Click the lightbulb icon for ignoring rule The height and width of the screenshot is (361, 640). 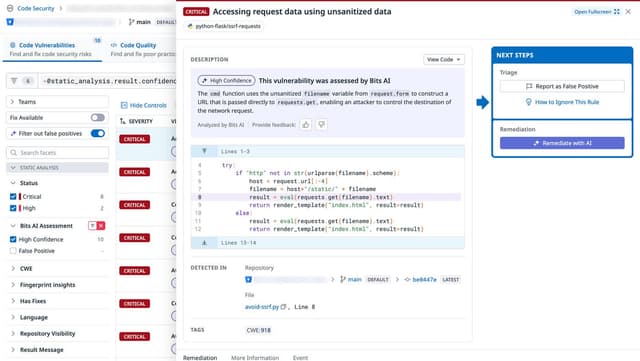tap(529, 102)
